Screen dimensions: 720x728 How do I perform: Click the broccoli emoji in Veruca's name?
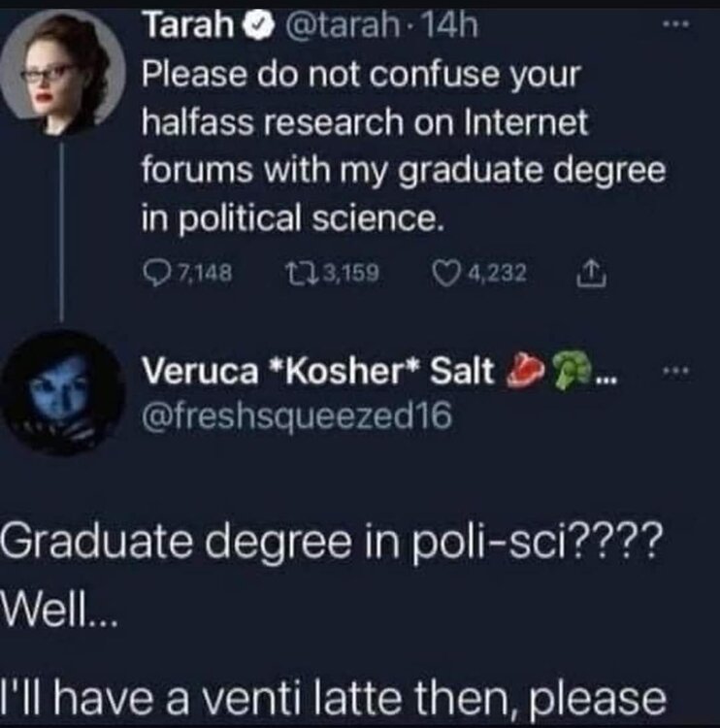(x=565, y=370)
